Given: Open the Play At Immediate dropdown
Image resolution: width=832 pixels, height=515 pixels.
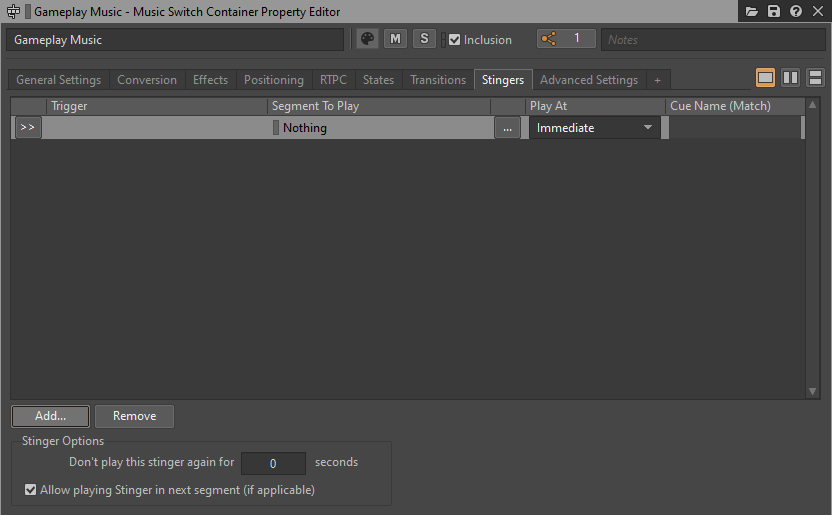Looking at the screenshot, I should point(595,128).
